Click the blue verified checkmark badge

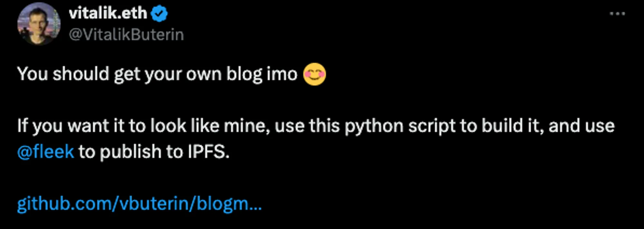pos(159,14)
